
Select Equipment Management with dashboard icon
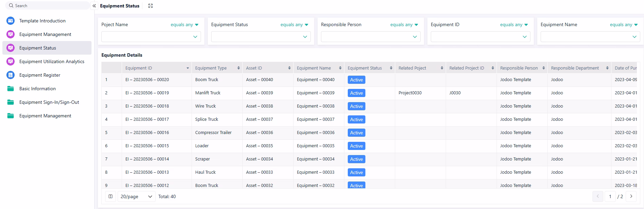coord(45,34)
